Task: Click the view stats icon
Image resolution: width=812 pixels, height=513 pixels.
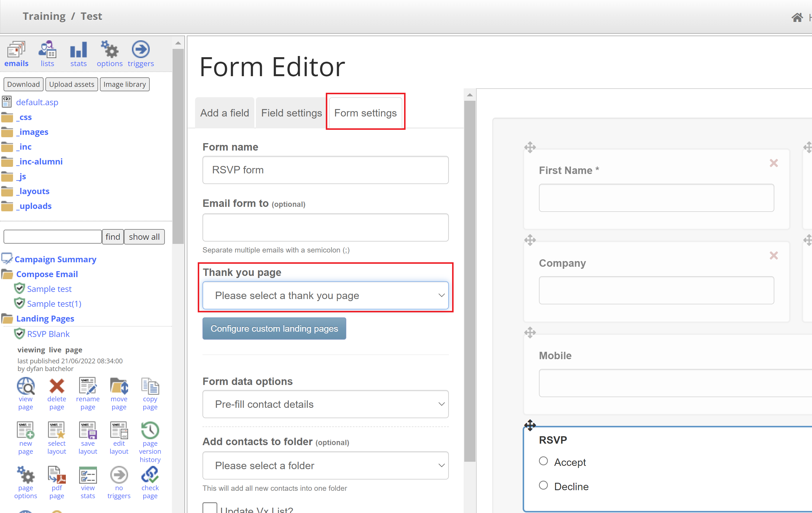Action: [x=88, y=475]
